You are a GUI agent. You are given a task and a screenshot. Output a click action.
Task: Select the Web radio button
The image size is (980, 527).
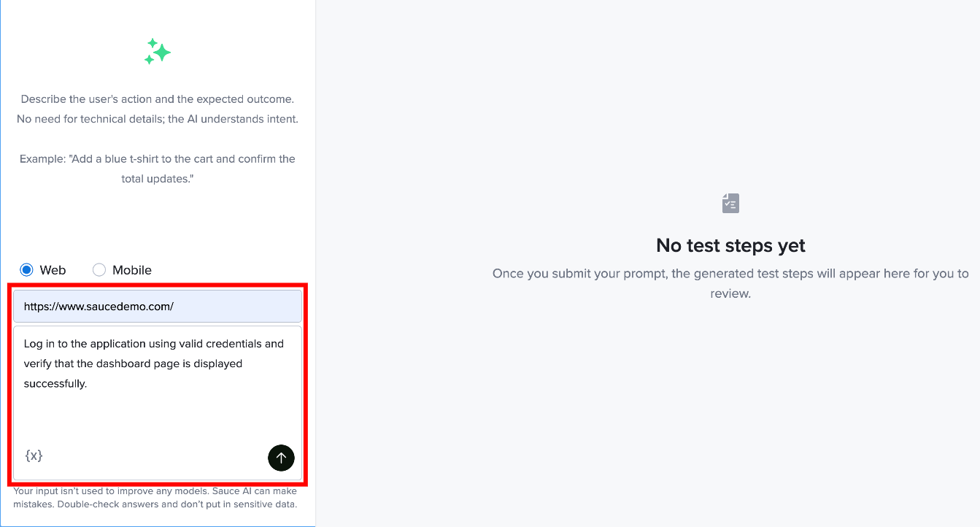[x=26, y=270]
